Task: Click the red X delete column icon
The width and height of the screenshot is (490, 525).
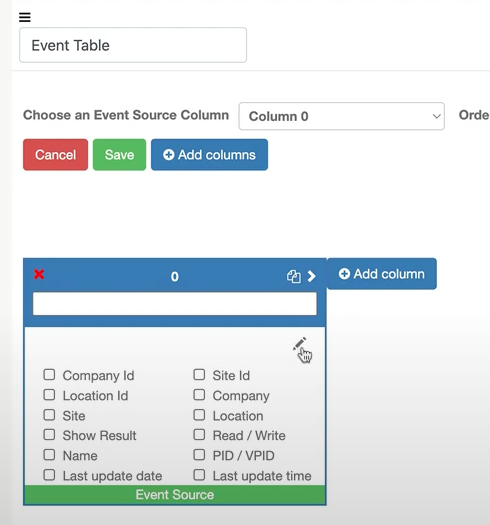Action: coord(39,274)
